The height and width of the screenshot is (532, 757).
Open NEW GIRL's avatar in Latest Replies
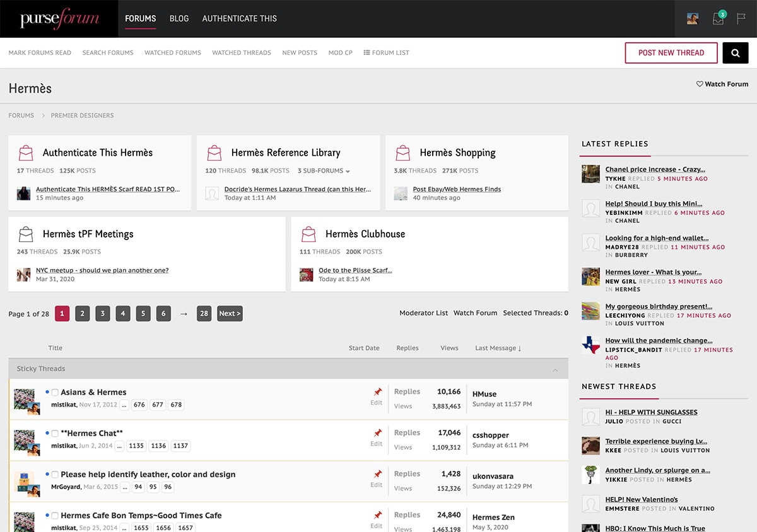pyautogui.click(x=591, y=277)
